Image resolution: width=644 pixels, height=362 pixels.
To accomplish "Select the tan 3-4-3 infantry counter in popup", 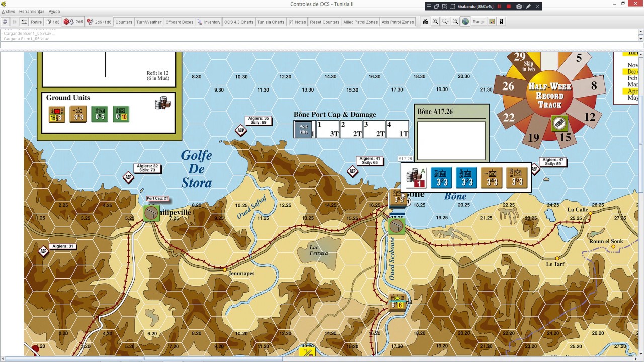I will tap(492, 177).
